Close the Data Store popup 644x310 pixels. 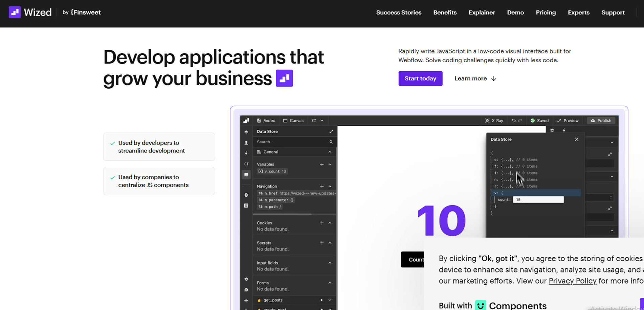577,139
